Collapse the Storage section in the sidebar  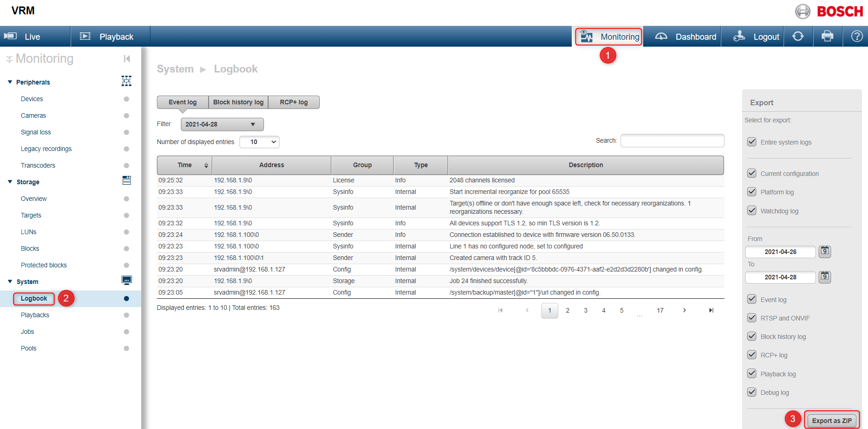coord(10,181)
